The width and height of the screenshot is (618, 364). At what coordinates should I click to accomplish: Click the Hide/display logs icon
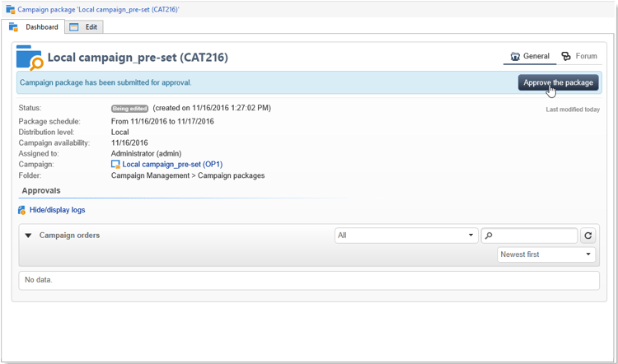(22, 210)
